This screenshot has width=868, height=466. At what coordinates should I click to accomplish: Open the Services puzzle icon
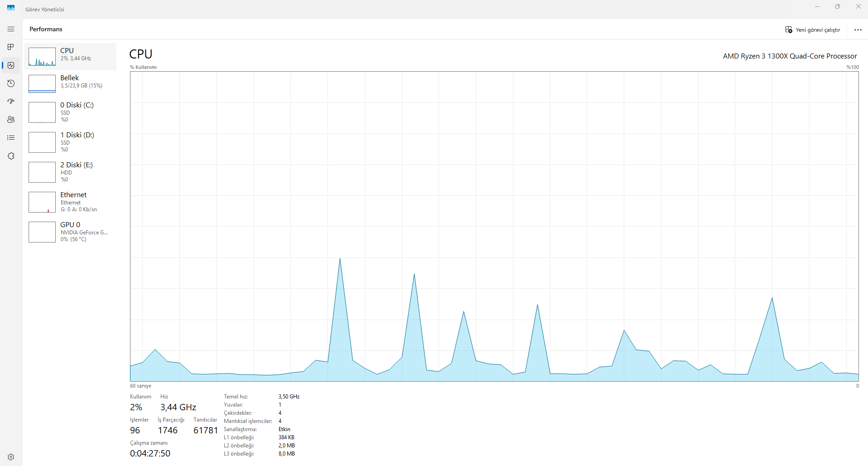pos(11,156)
